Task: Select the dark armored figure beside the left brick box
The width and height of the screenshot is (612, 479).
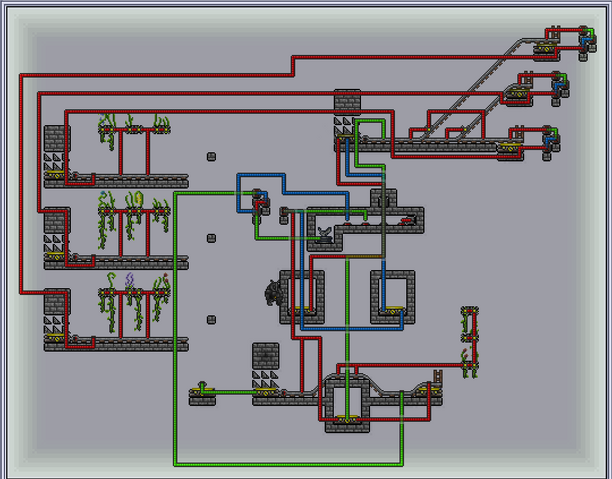Action: tap(273, 293)
